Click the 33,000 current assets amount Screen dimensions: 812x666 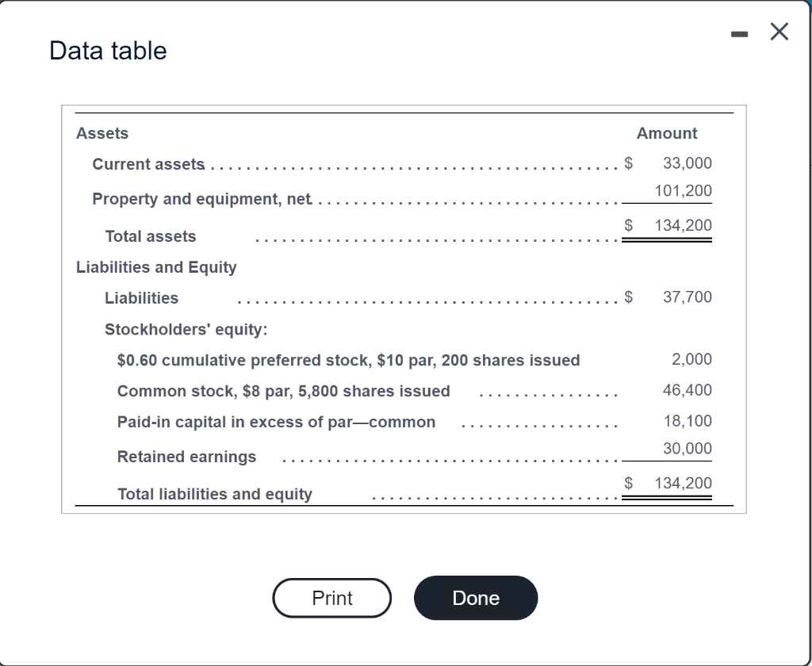tap(688, 163)
